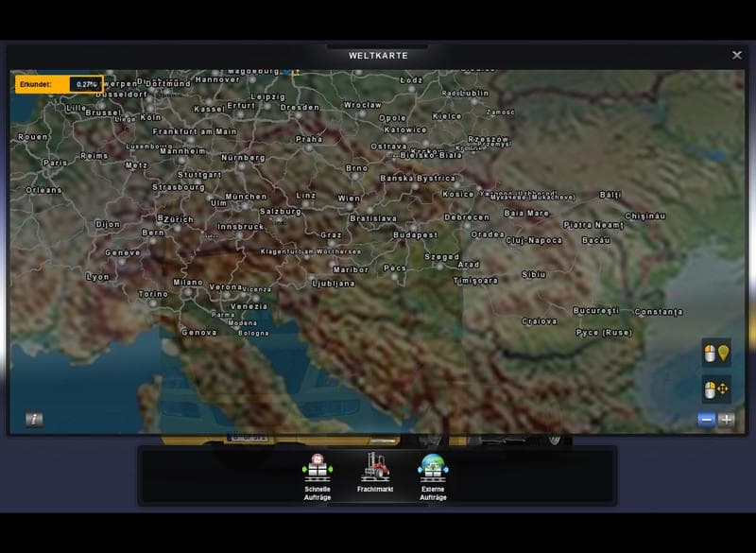Screen dimensions: 756x553
Task: Select the city Lyon
Action: tap(97, 277)
